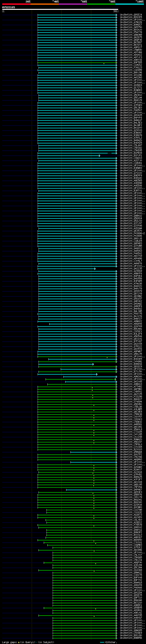
Task: Click short cyan bar for UniRef100_B9HDS6
Action: point(66,364)
